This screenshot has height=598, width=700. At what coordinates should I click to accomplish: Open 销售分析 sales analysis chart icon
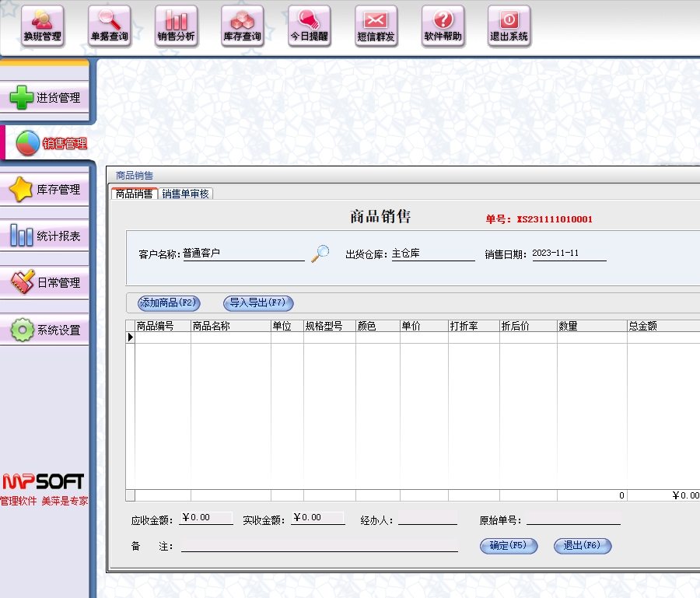click(x=177, y=26)
